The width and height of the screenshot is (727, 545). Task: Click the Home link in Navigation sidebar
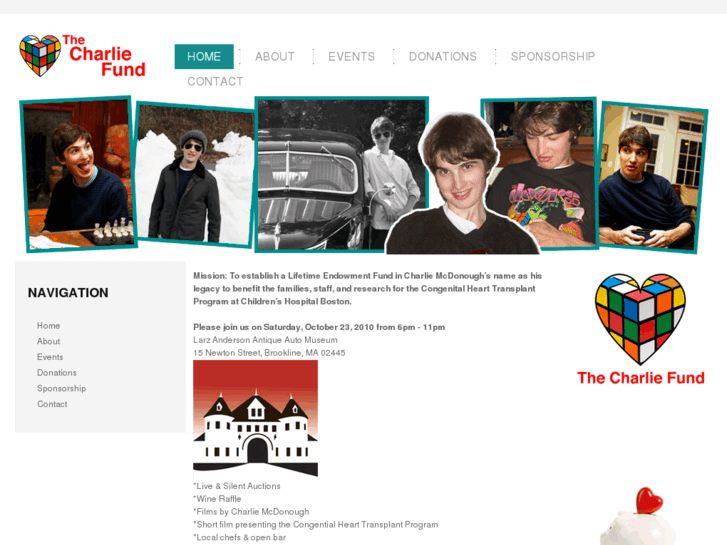click(x=48, y=326)
